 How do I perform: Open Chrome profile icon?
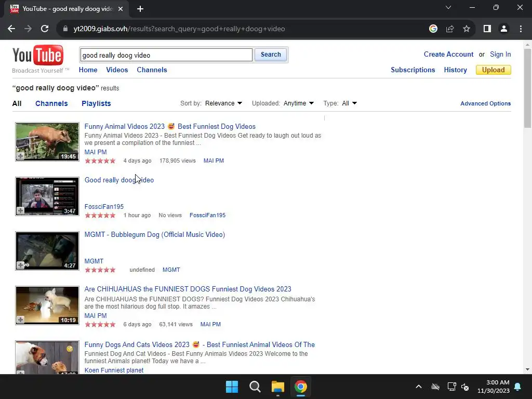tap(504, 29)
